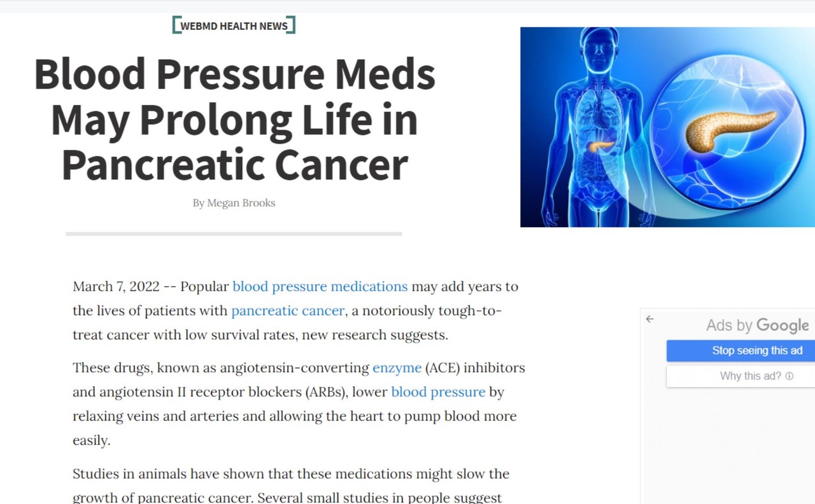Click the March 7, 2022 article date
Image resolution: width=815 pixels, height=504 pixels.
point(116,286)
